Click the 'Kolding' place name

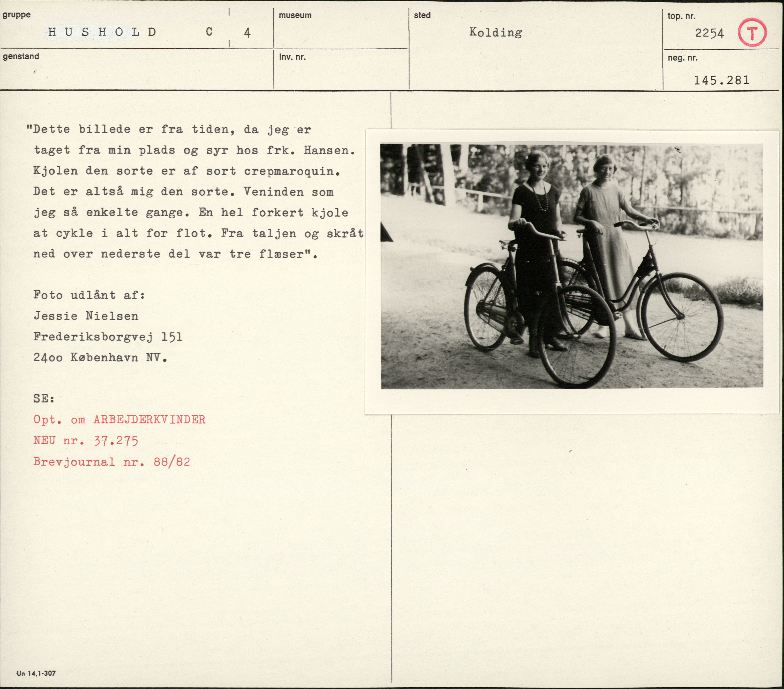(x=496, y=32)
